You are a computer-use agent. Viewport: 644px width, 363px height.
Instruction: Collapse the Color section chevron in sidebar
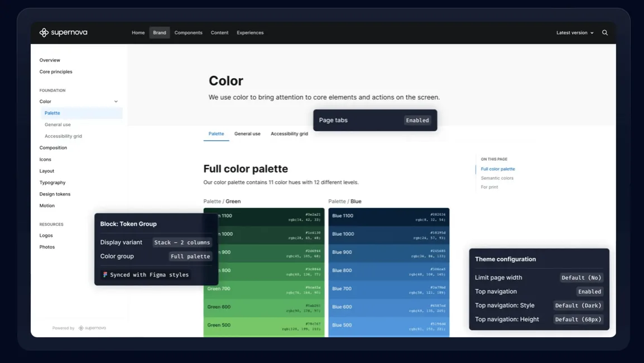116,102
